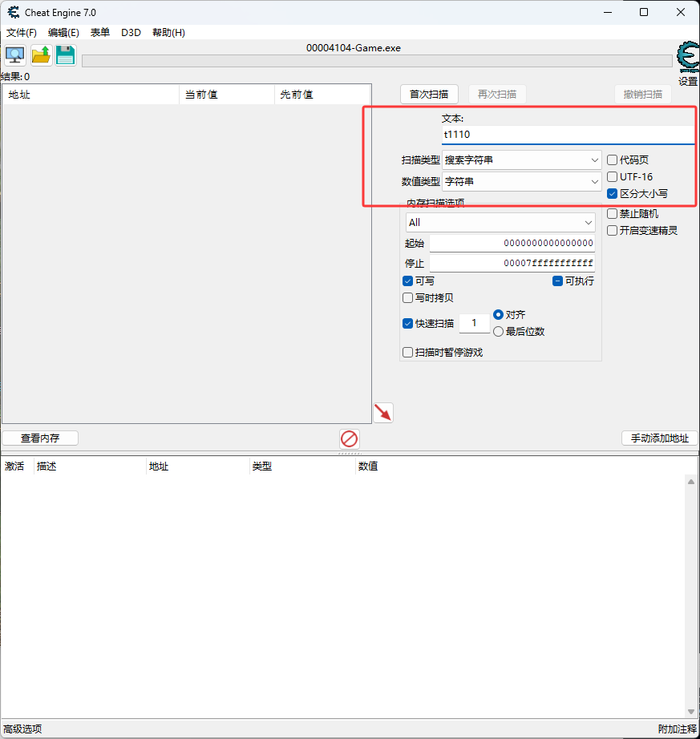Click the 文本 input field with t1110

(x=568, y=135)
